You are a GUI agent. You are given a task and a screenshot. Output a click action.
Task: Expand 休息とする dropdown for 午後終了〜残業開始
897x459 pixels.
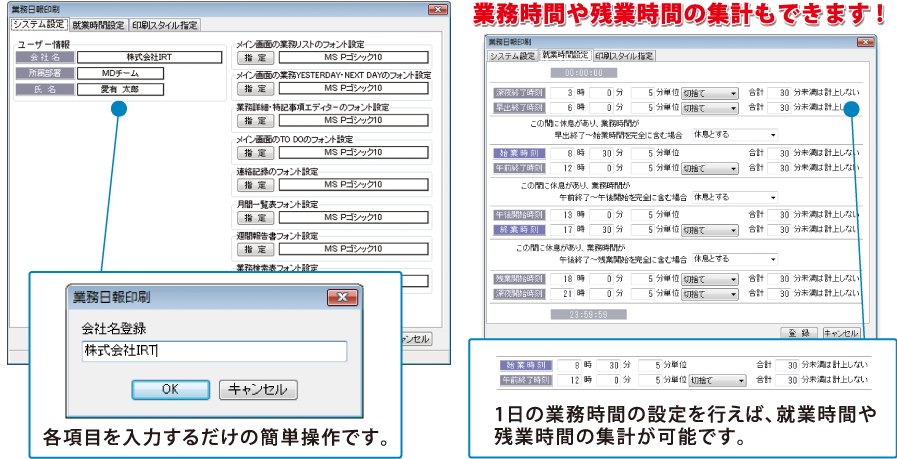734,257
